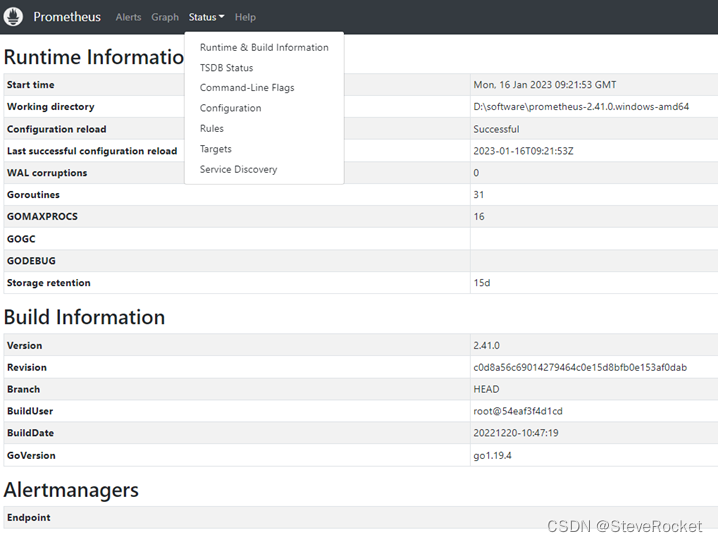Image resolution: width=718 pixels, height=542 pixels.
Task: Select Go version value go1.19.4
Action: point(492,455)
